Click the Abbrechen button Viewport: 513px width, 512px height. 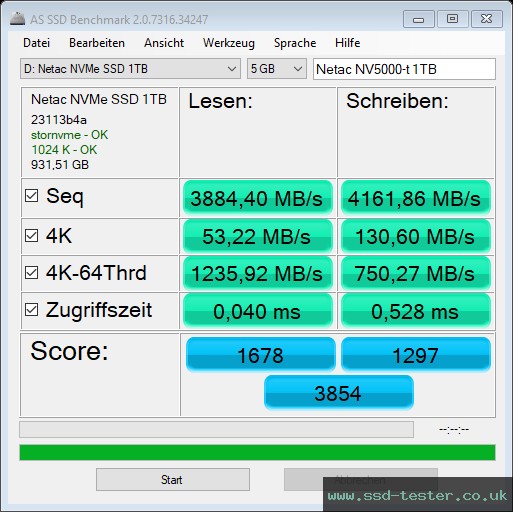pos(361,480)
